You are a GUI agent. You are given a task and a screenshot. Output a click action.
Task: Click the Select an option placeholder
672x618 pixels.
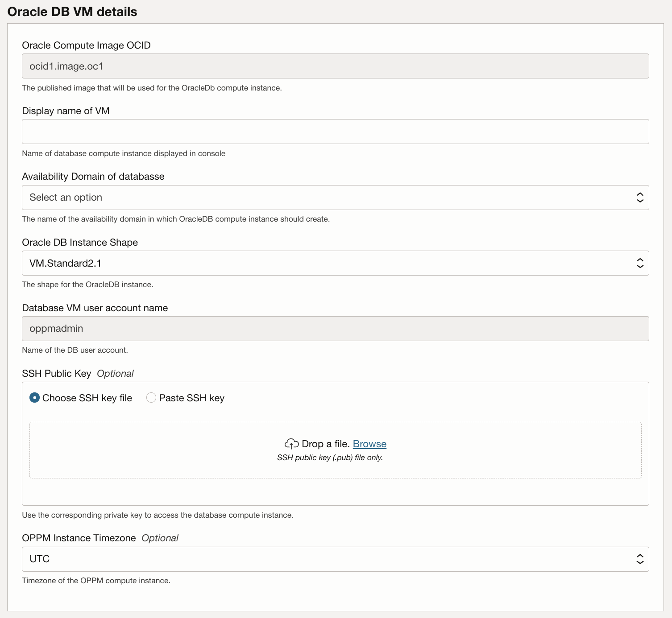(x=66, y=197)
